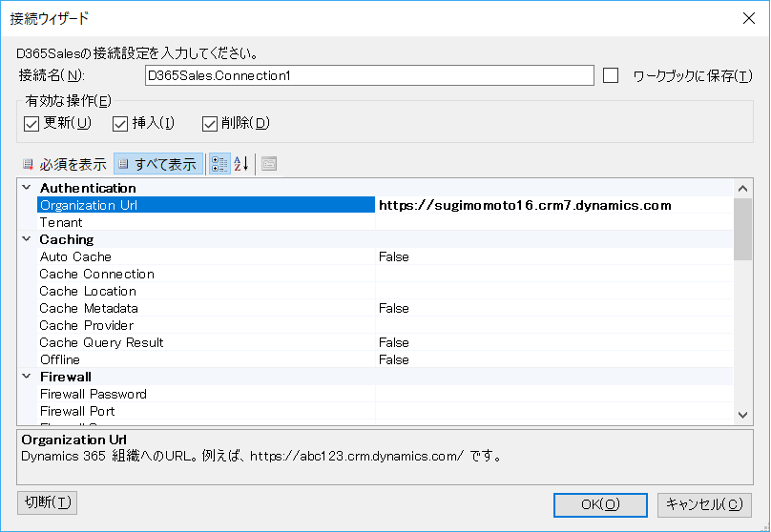Toggle the 挿入(I) checkbox
The width and height of the screenshot is (771, 532).
pos(120,124)
